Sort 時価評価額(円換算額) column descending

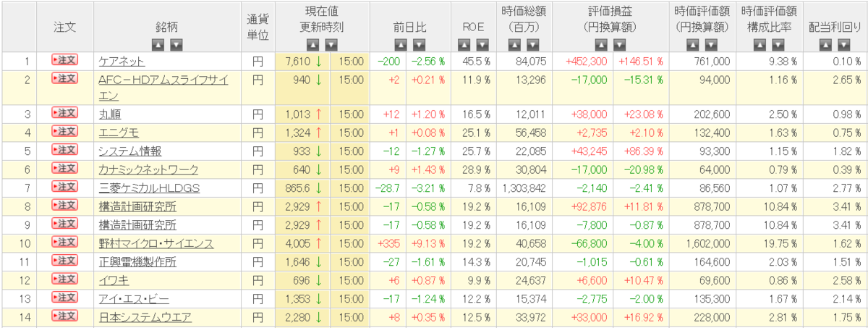[x=711, y=45]
